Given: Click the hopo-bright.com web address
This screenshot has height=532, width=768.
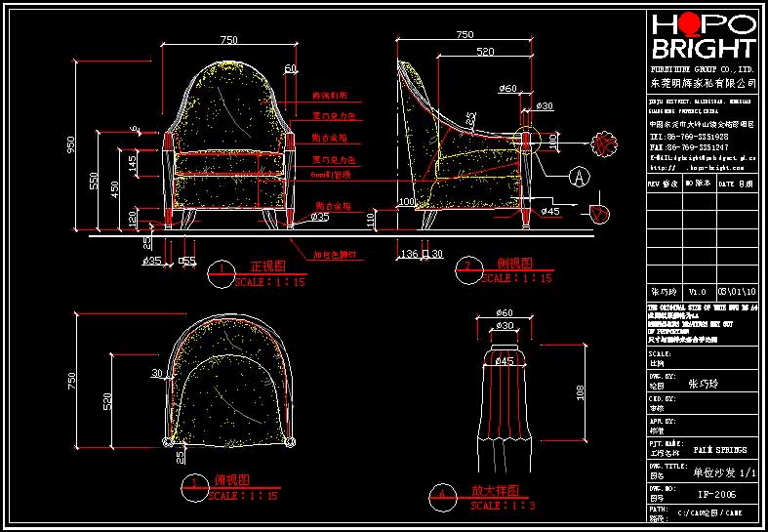Looking at the screenshot, I should point(697,168).
